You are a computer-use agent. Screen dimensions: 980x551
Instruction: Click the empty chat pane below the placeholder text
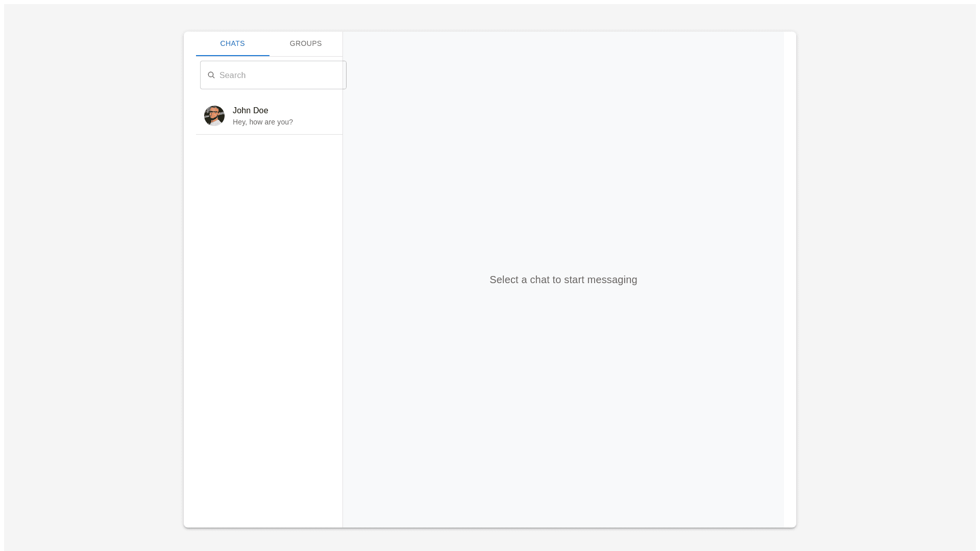click(x=563, y=408)
